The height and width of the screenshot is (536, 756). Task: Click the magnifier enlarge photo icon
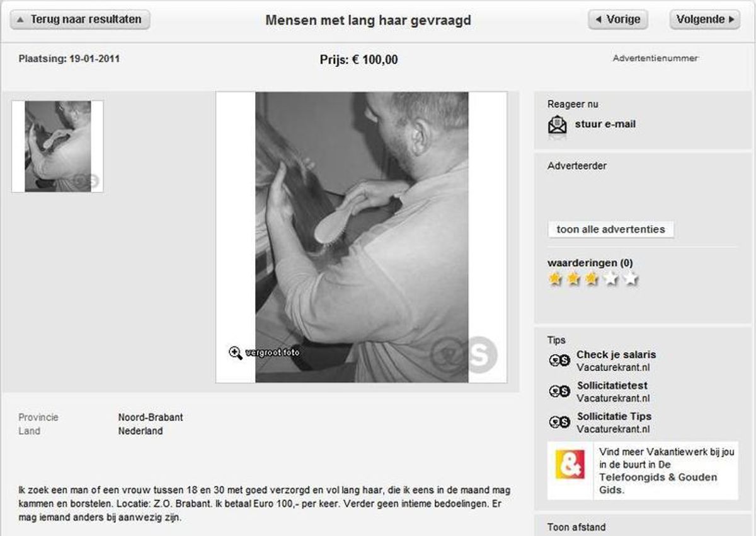click(236, 352)
